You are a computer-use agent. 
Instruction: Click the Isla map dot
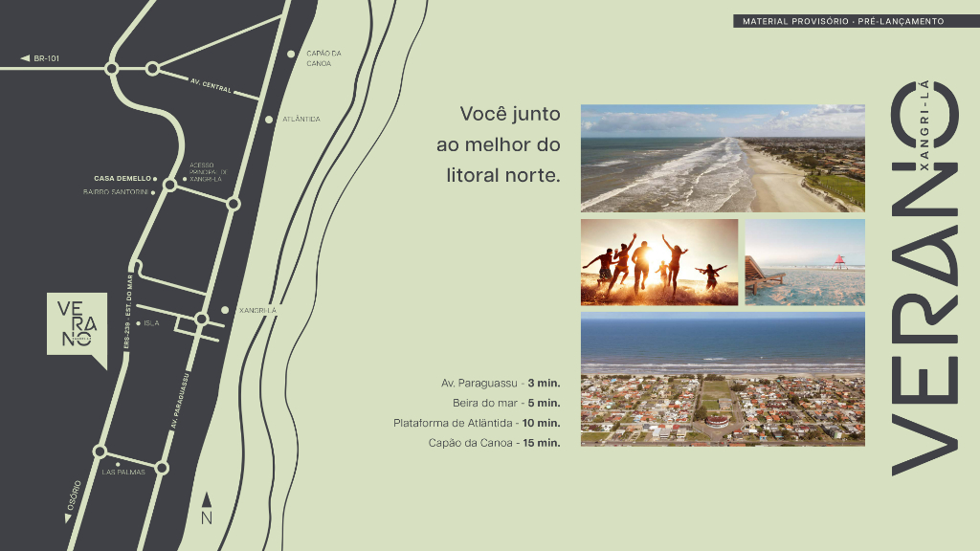point(138,323)
